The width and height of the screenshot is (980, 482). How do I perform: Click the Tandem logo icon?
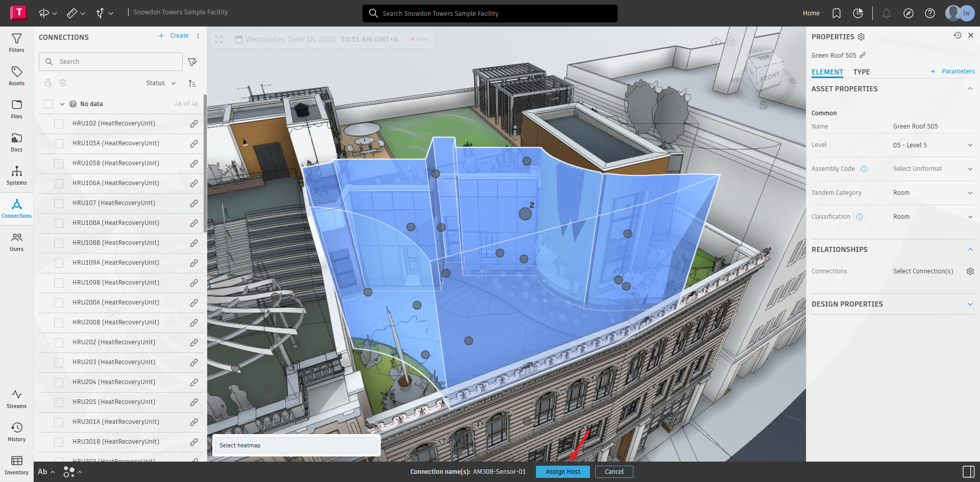18,12
